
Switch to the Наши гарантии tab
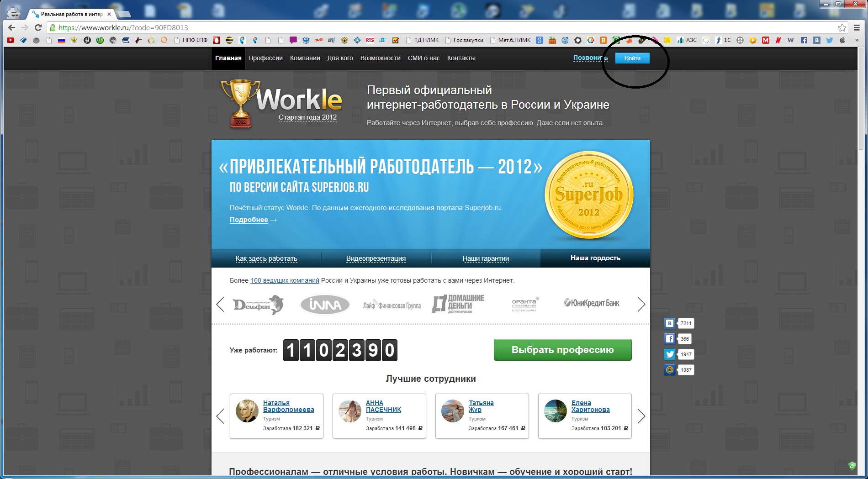(x=486, y=258)
